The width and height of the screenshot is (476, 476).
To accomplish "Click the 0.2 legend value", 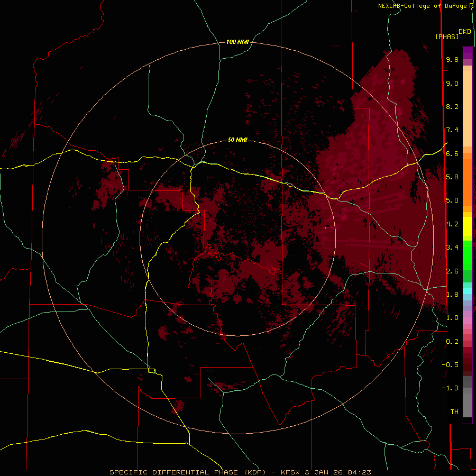I will (452, 342).
